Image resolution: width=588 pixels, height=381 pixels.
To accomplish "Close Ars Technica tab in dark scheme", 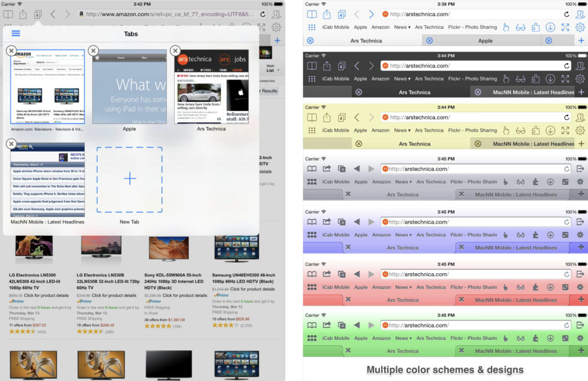I will click(359, 92).
